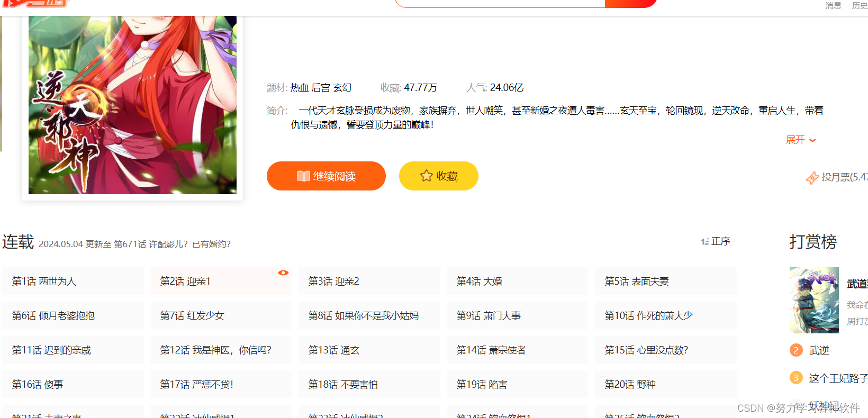Image resolution: width=868 pixels, height=418 pixels.
Task: Click the 连载 serialization heading
Action: pyautogui.click(x=18, y=242)
